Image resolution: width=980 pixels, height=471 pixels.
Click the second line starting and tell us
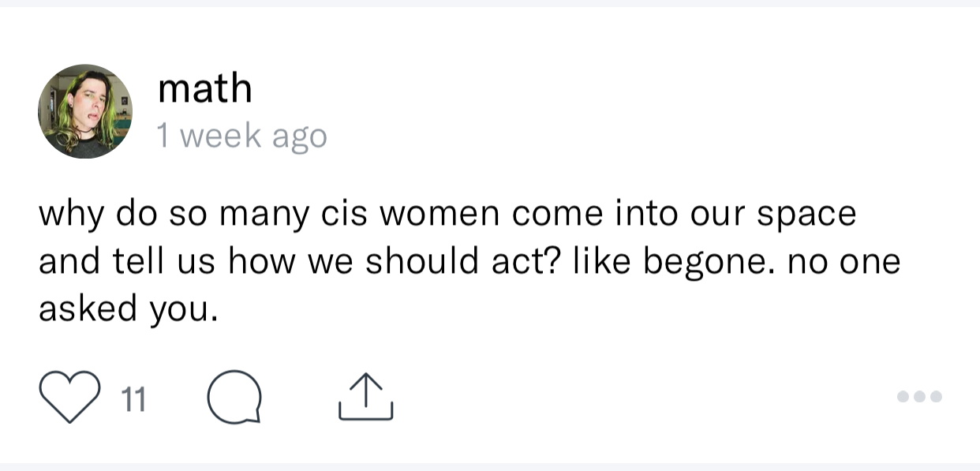pos(469,262)
